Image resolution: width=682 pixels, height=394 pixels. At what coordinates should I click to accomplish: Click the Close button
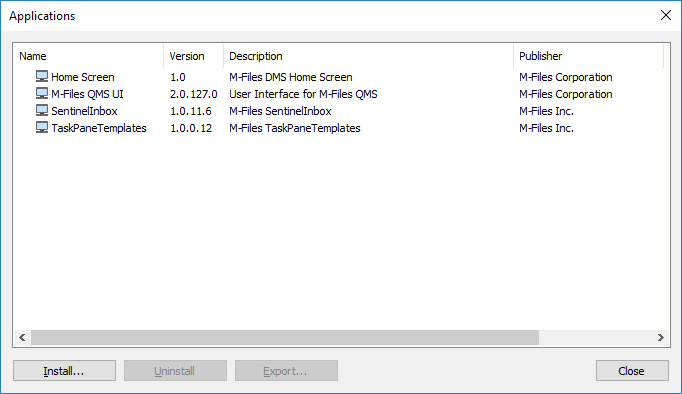coord(632,371)
